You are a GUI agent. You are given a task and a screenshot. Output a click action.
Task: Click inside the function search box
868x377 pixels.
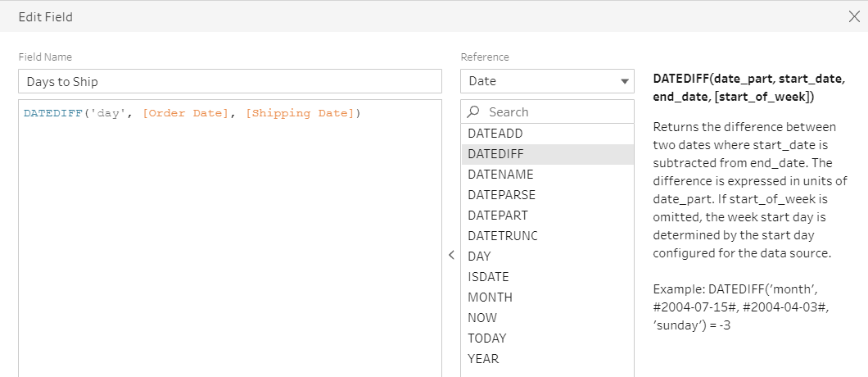coord(557,112)
